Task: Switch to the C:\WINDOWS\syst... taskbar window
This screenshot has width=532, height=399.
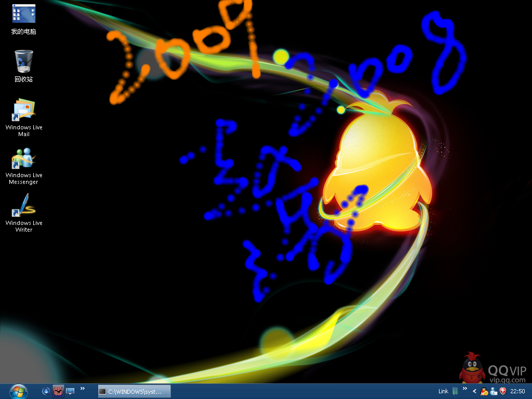Action: point(135,391)
